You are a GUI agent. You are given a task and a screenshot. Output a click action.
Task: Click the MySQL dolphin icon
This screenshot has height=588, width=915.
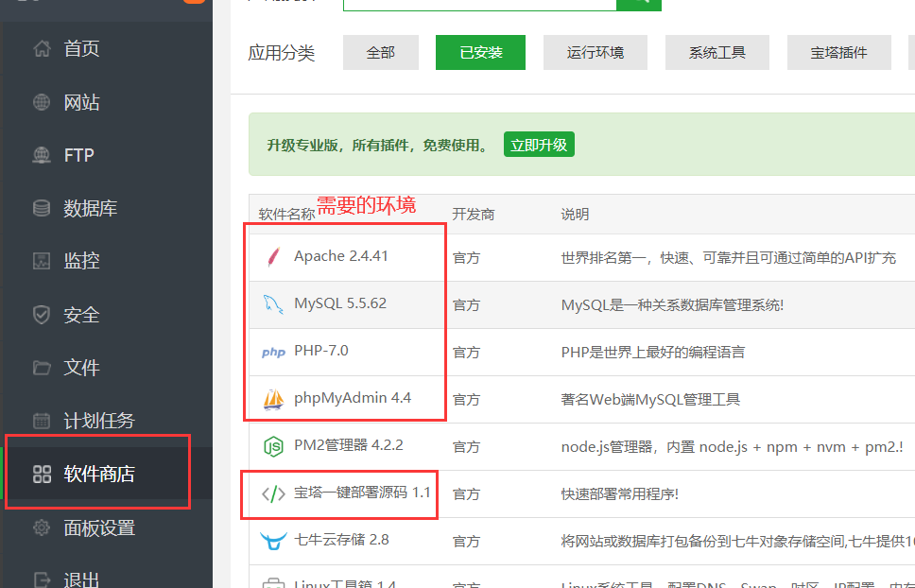coord(273,303)
